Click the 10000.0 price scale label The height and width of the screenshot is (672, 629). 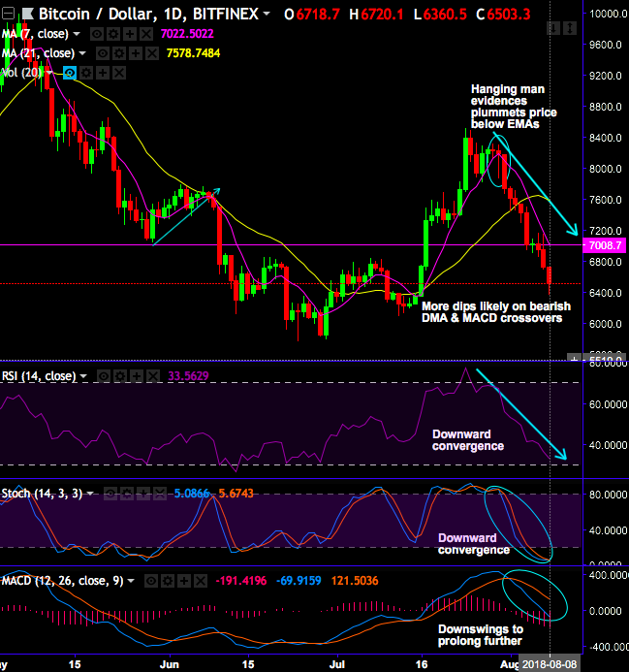[608, 14]
